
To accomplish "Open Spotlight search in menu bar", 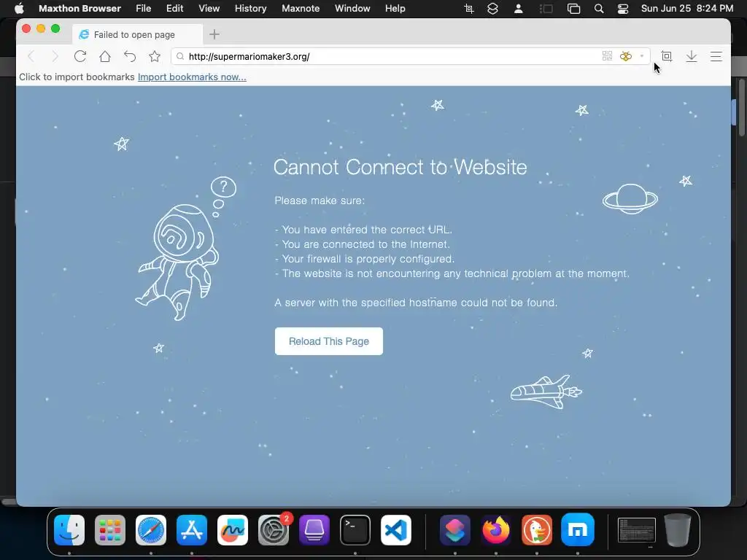I will 599,9.
